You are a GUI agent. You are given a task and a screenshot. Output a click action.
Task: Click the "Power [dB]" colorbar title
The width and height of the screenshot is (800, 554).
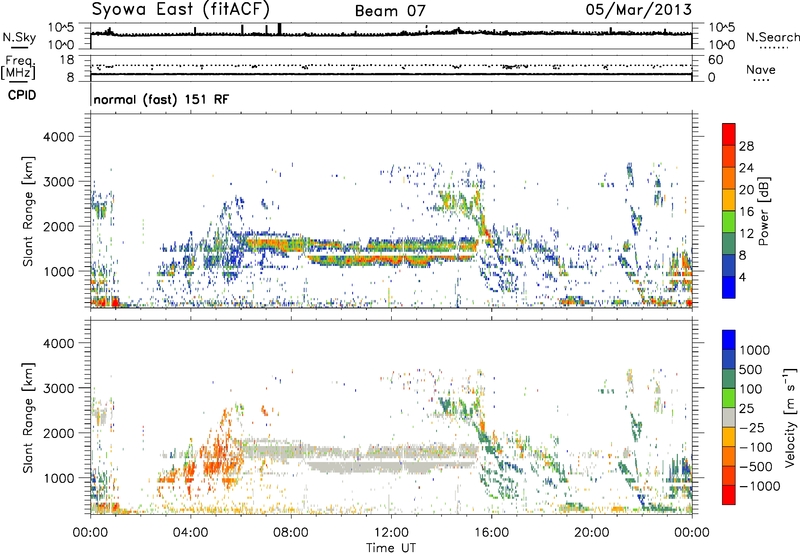(764, 211)
